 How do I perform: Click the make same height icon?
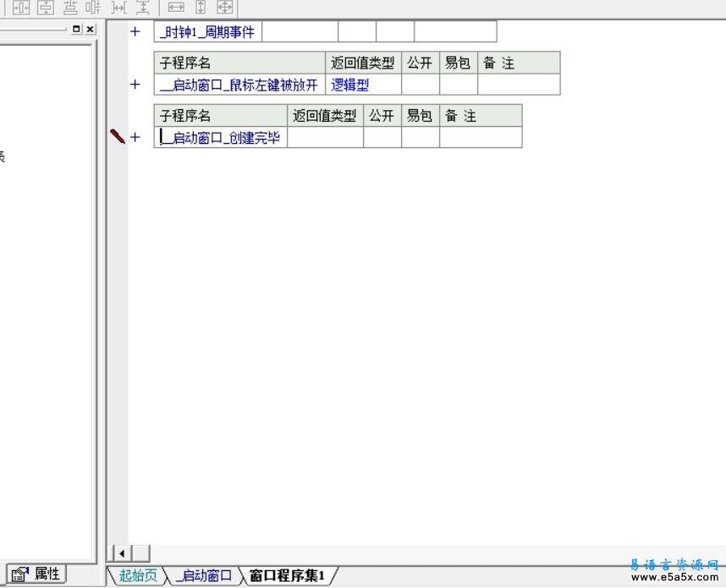(x=201, y=8)
